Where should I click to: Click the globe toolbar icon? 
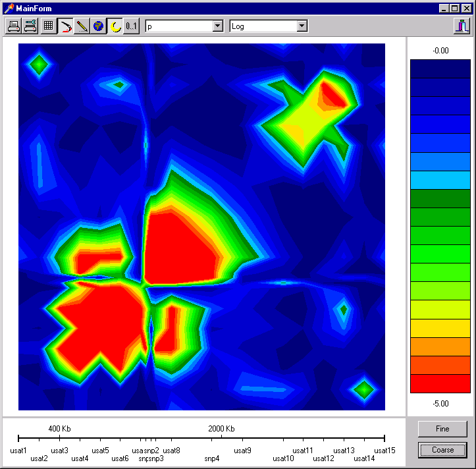[x=98, y=26]
